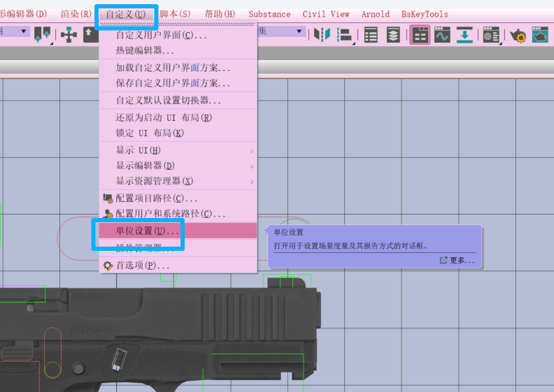Open the BsKeyTools menu
554x392 pixels.
point(425,14)
